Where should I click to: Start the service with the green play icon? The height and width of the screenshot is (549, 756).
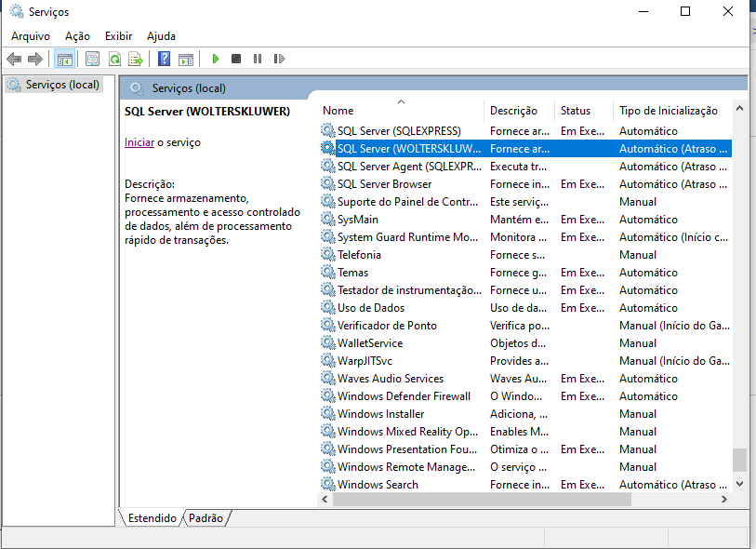pyautogui.click(x=215, y=59)
